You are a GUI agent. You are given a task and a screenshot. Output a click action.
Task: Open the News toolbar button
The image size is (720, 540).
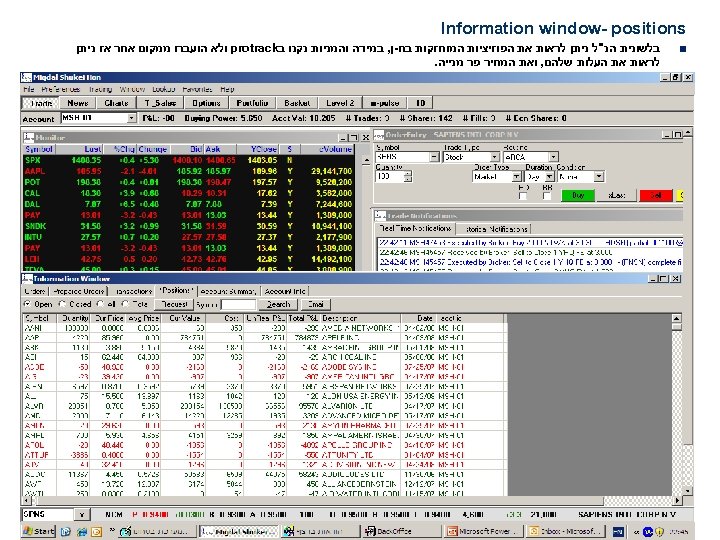(77, 103)
